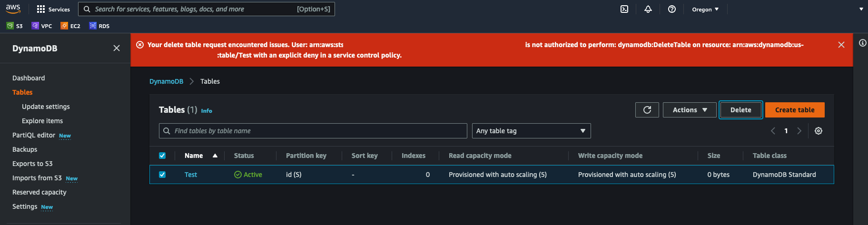Screen dimensions: 868x225
Task: Open Exports to S3 in the sidebar
Action: pos(32,164)
